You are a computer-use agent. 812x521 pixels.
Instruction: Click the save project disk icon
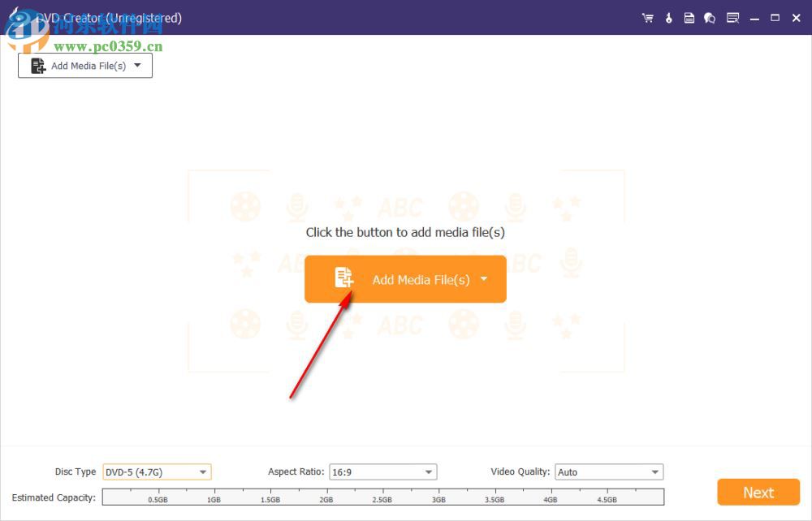coord(689,18)
